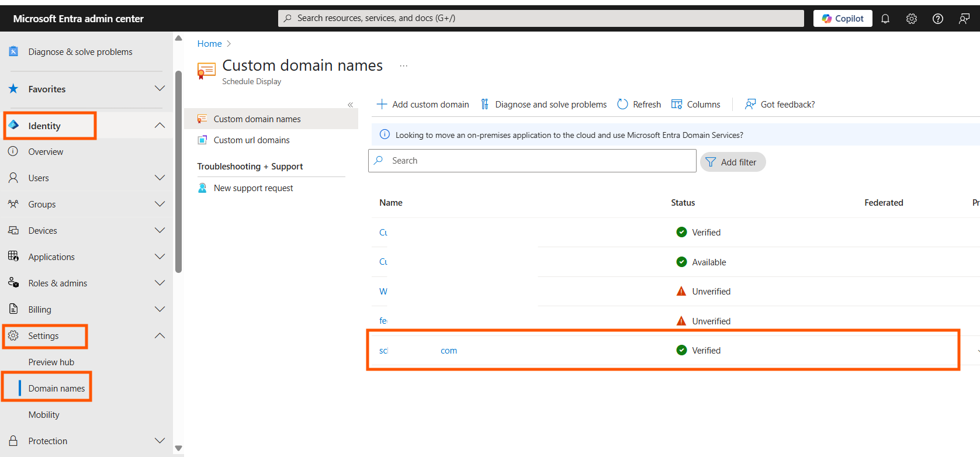Collapse the Settings section chevron
This screenshot has height=457, width=980.
pos(160,336)
